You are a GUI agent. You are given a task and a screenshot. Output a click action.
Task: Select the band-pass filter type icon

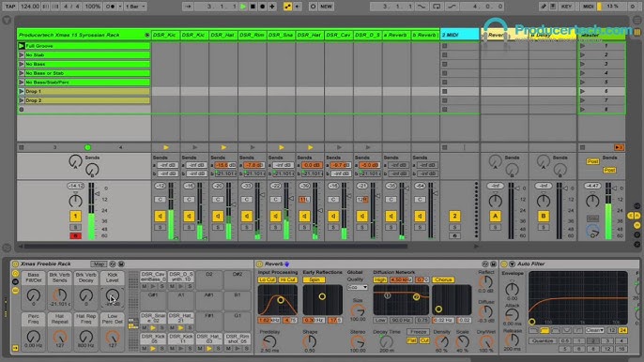tap(556, 330)
